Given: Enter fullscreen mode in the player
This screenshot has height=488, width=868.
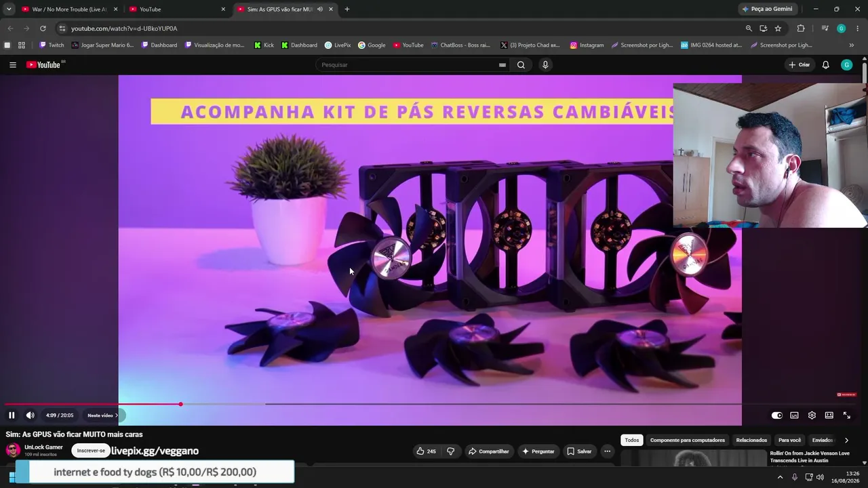Looking at the screenshot, I should pos(846,415).
